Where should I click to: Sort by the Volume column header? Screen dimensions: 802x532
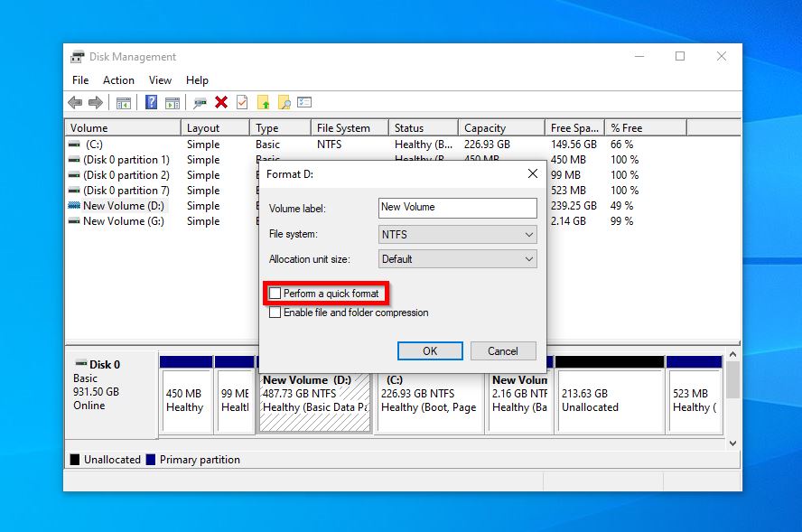pyautogui.click(x=123, y=128)
